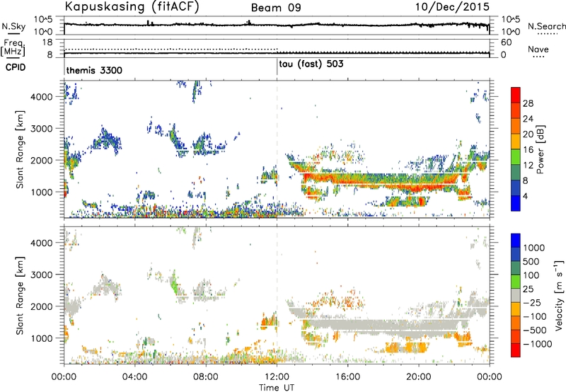The image size is (566, 392).
Task: Click the Velocity [m s-1] colorbar title
Action: tap(559, 295)
